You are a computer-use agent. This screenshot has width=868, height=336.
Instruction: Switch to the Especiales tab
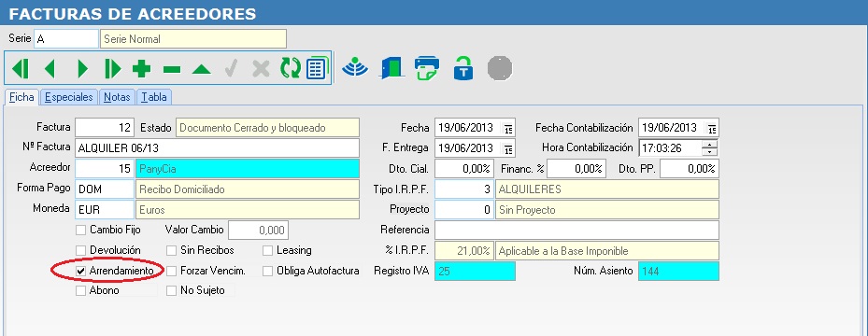tap(68, 97)
